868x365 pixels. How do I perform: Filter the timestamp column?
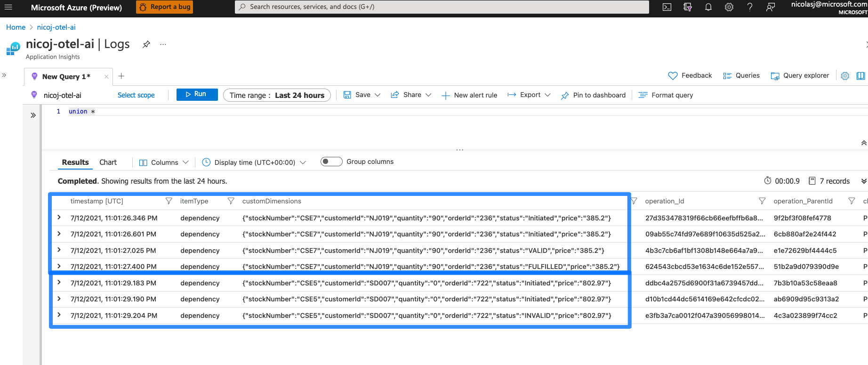click(x=169, y=201)
